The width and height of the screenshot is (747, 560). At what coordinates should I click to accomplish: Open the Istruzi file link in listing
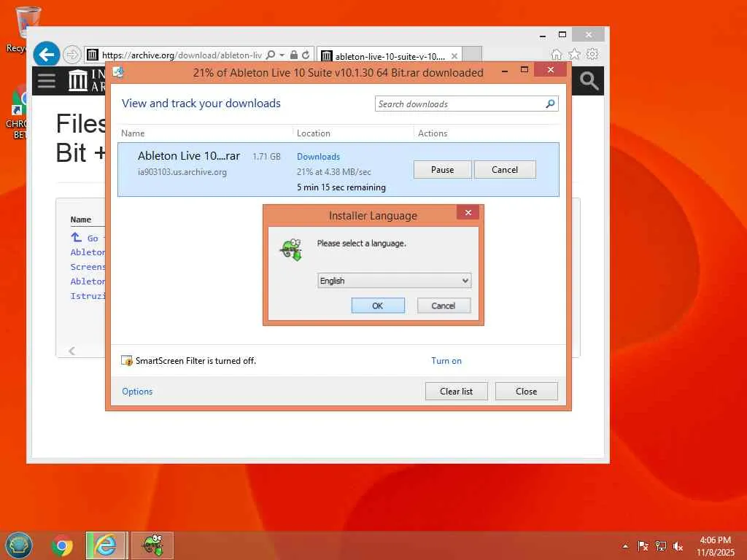click(88, 296)
